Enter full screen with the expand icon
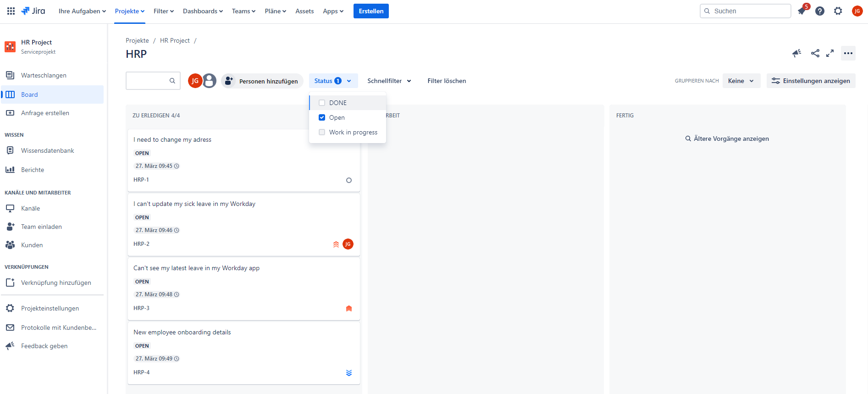The height and width of the screenshot is (394, 868). point(830,53)
